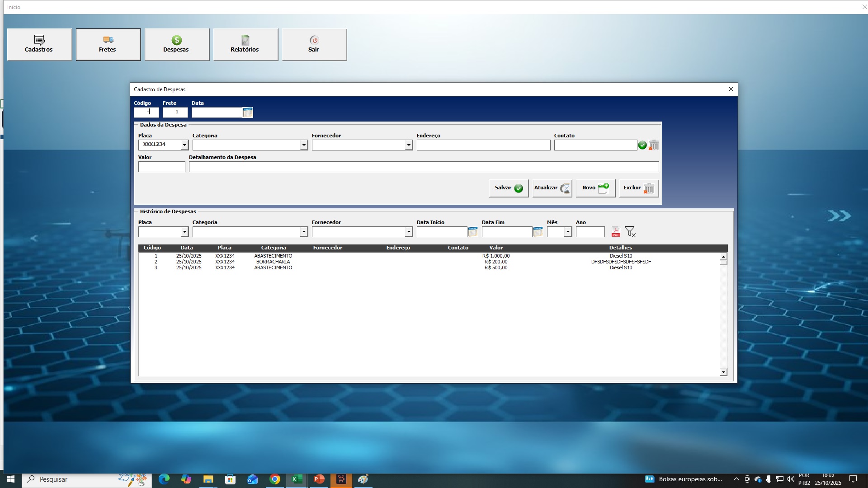Click trash icon beside Contato field

tap(654, 145)
